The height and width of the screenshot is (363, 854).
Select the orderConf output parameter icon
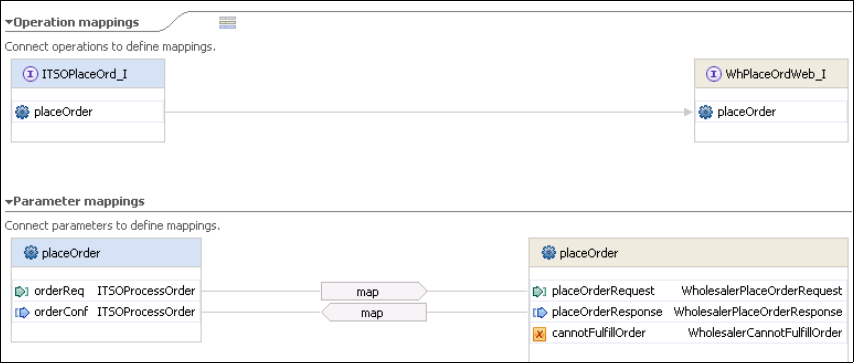(x=22, y=312)
